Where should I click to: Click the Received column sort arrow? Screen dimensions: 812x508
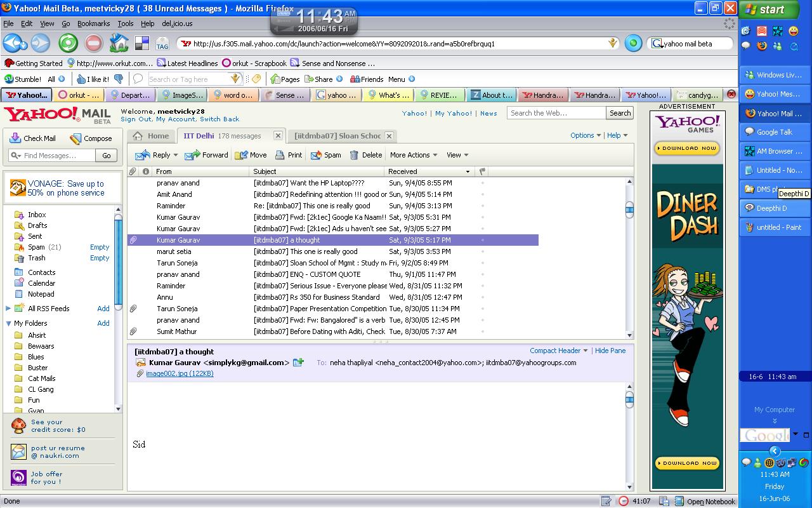tap(468, 171)
